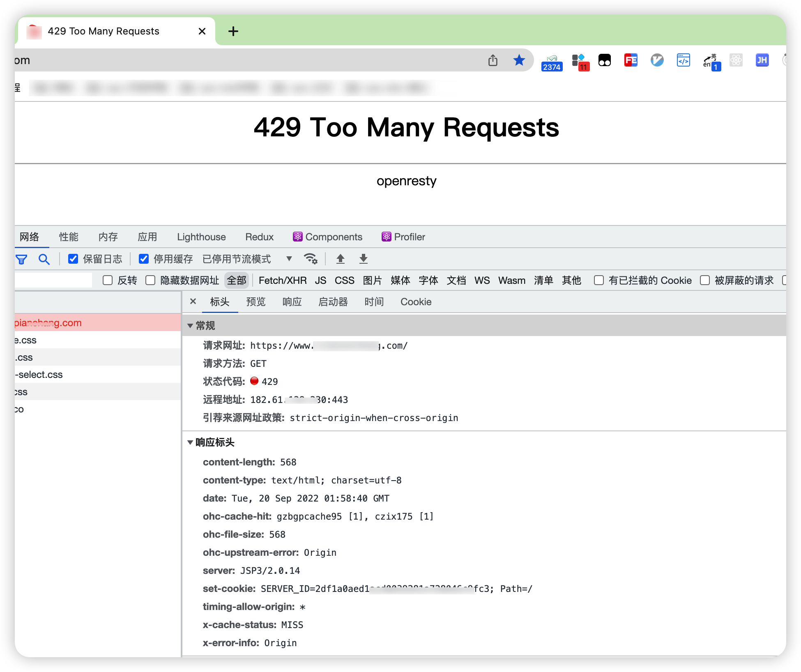Uncheck the 停用缓存 checkbox
801x672 pixels.
(144, 259)
